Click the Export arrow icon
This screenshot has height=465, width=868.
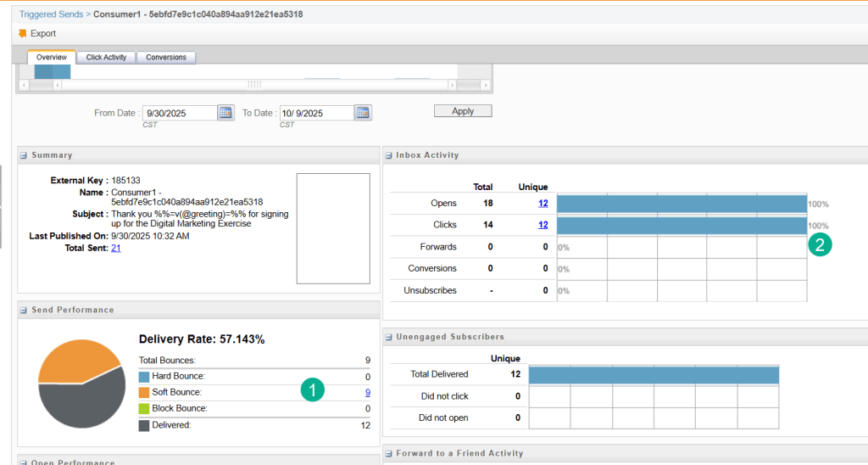[x=22, y=34]
